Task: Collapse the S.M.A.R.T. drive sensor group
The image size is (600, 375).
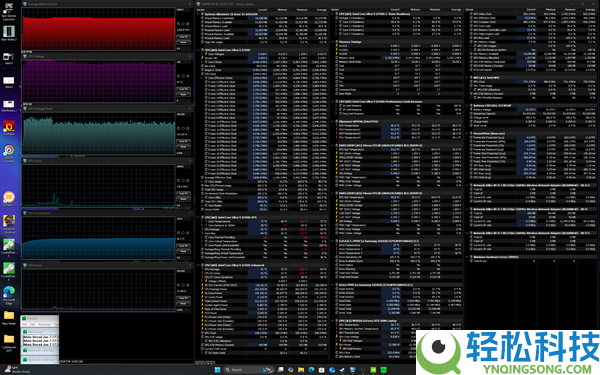Action: pyautogui.click(x=333, y=241)
